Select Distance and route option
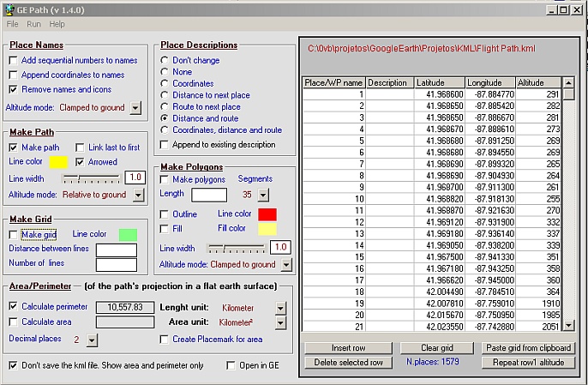 coord(165,118)
